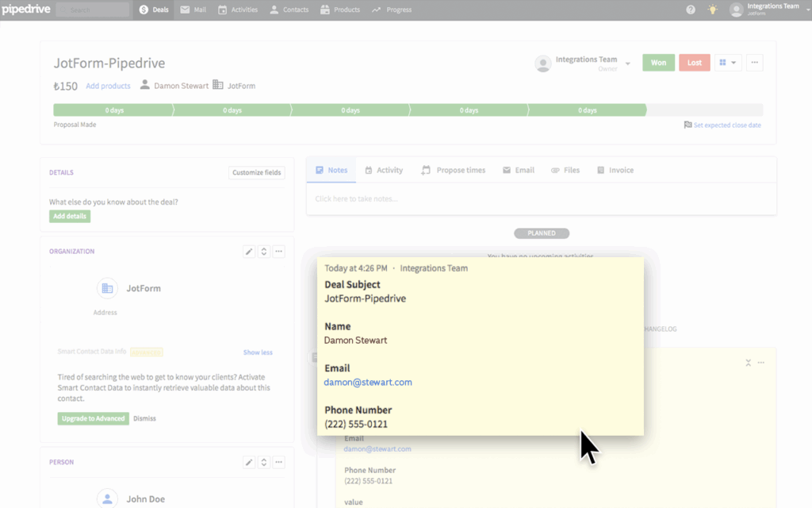This screenshot has height=508, width=812.
Task: Select the third pipeline stage segment
Action: pyautogui.click(x=350, y=110)
